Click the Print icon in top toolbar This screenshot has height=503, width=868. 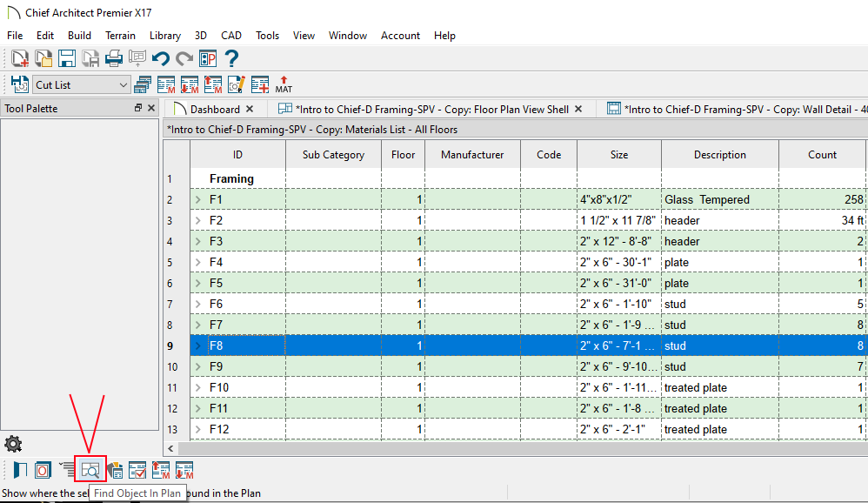(x=114, y=58)
